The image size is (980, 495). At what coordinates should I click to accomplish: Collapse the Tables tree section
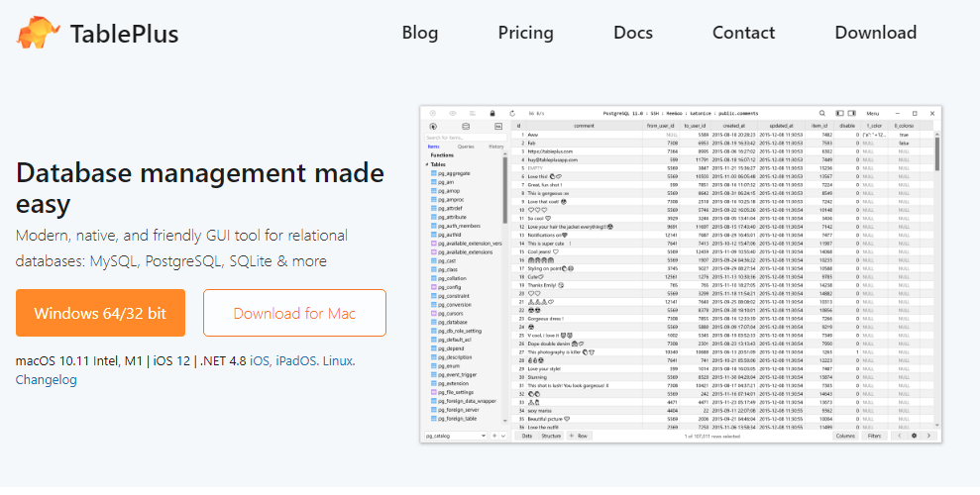point(427,164)
